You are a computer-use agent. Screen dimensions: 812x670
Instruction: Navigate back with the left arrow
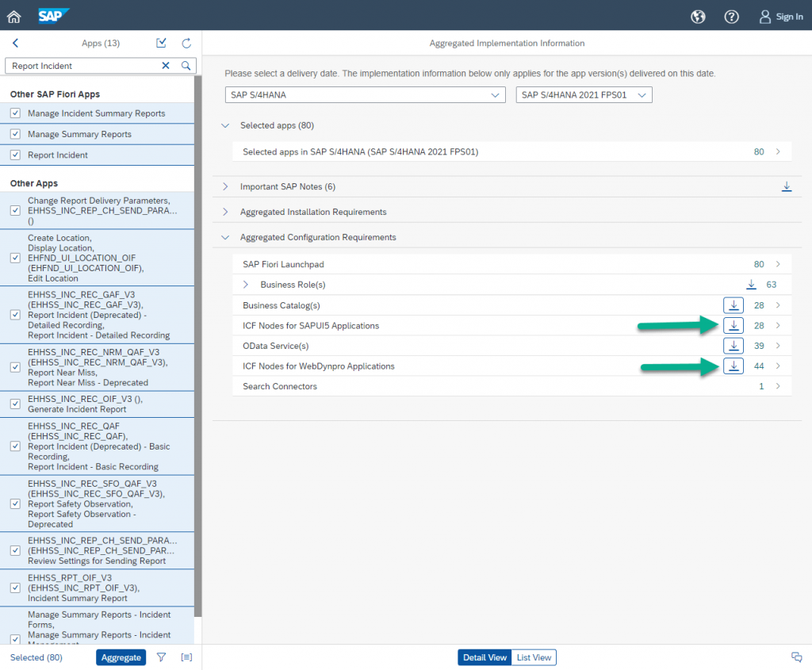pos(16,43)
